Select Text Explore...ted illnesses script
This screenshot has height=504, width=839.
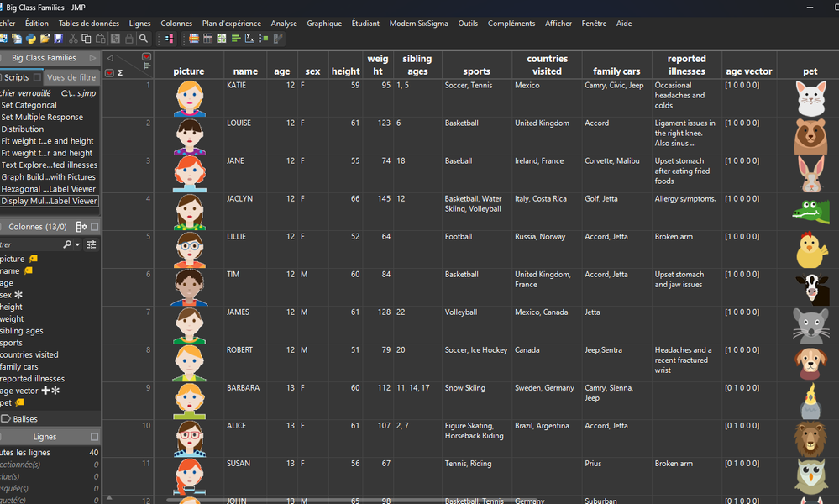pyautogui.click(x=50, y=165)
